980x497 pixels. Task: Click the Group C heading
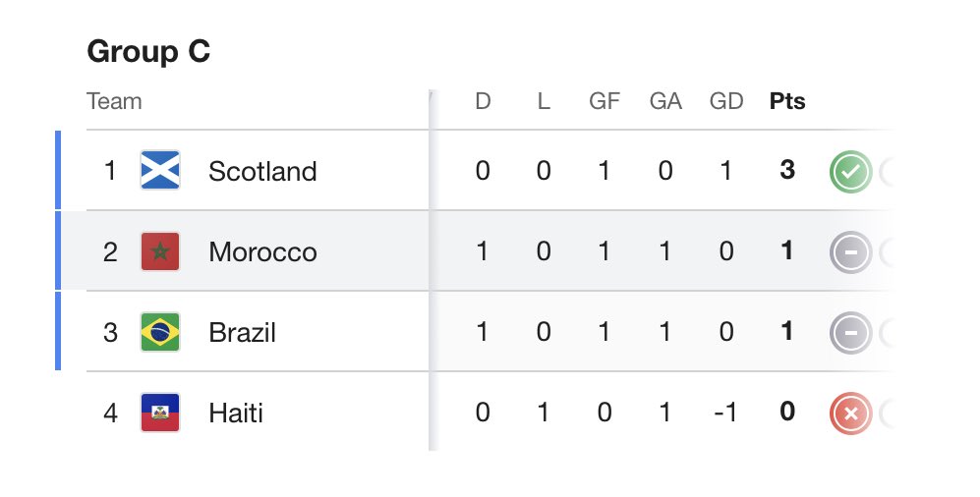pos(148,50)
